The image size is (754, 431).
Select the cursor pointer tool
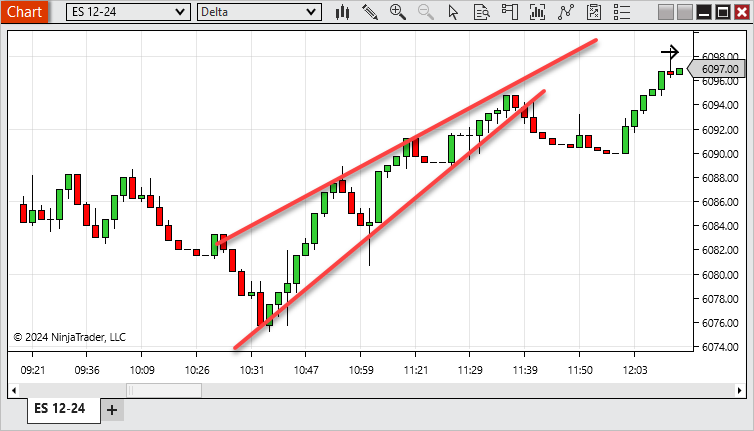pyautogui.click(x=454, y=12)
